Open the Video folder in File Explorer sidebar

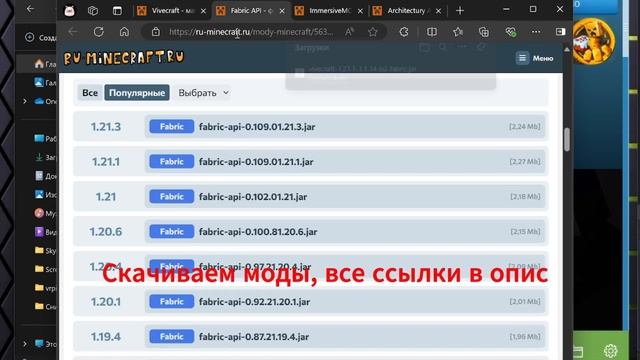tap(45, 232)
